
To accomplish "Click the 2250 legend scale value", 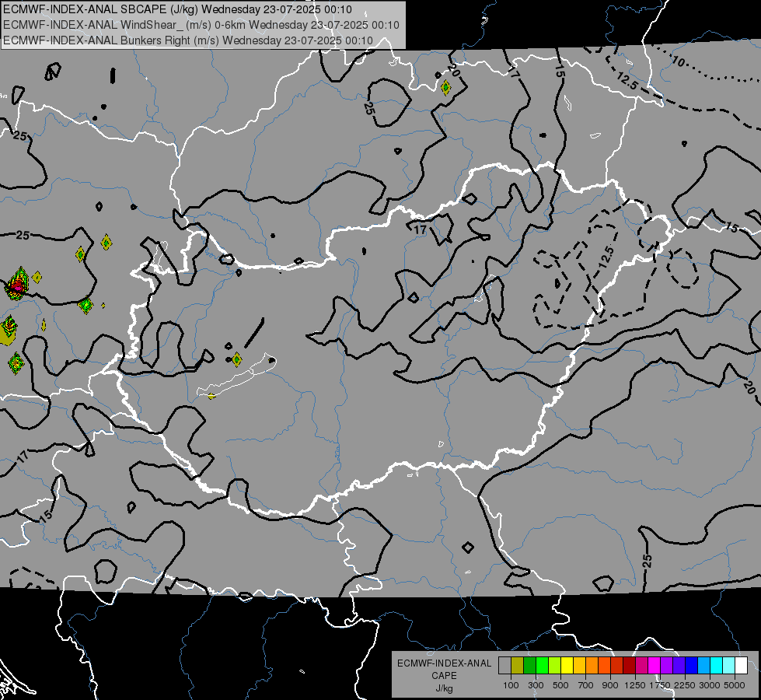I will (684, 685).
